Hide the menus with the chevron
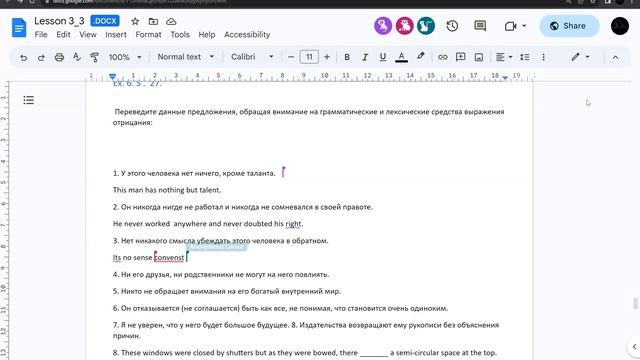 (x=615, y=57)
